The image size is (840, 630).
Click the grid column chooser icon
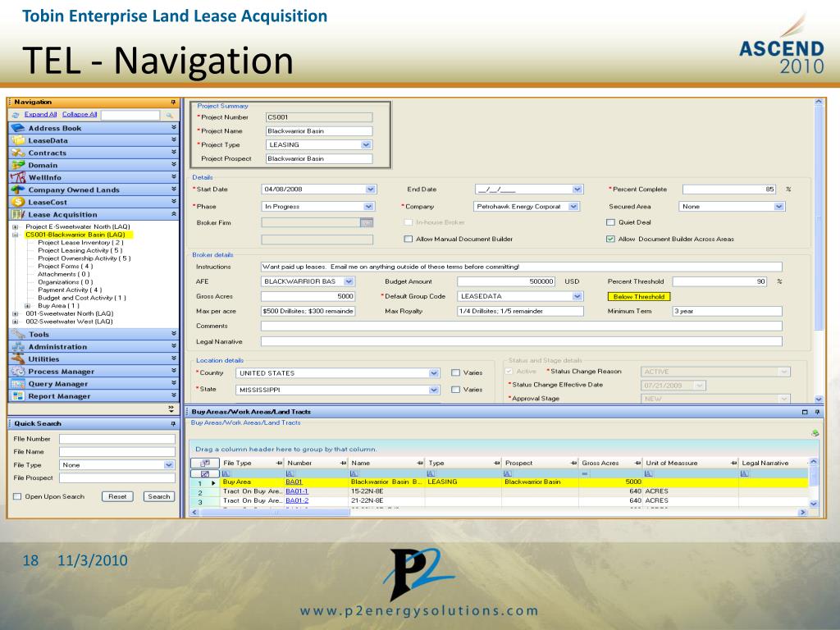click(x=204, y=463)
